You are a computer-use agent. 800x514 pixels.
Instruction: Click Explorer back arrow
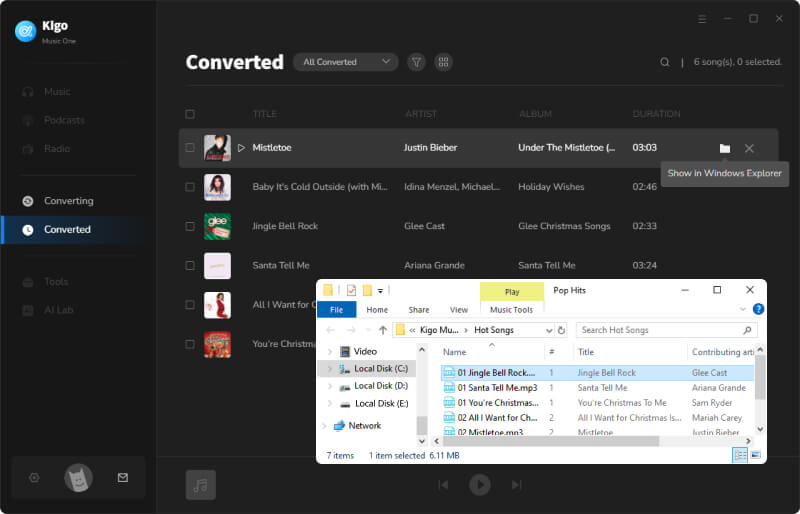(x=330, y=330)
